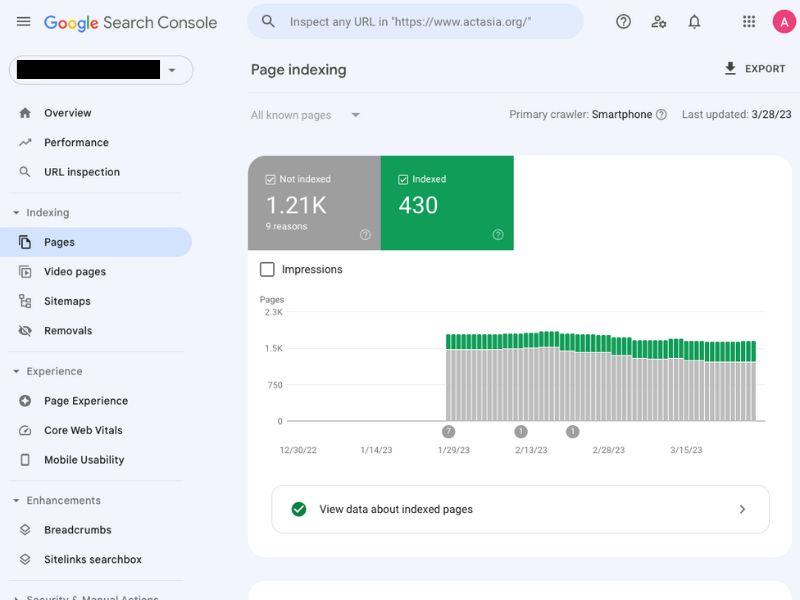Click chart annotation marker after 2/13/23
Image resolution: width=800 pixels, height=600 pixels.
572,432
